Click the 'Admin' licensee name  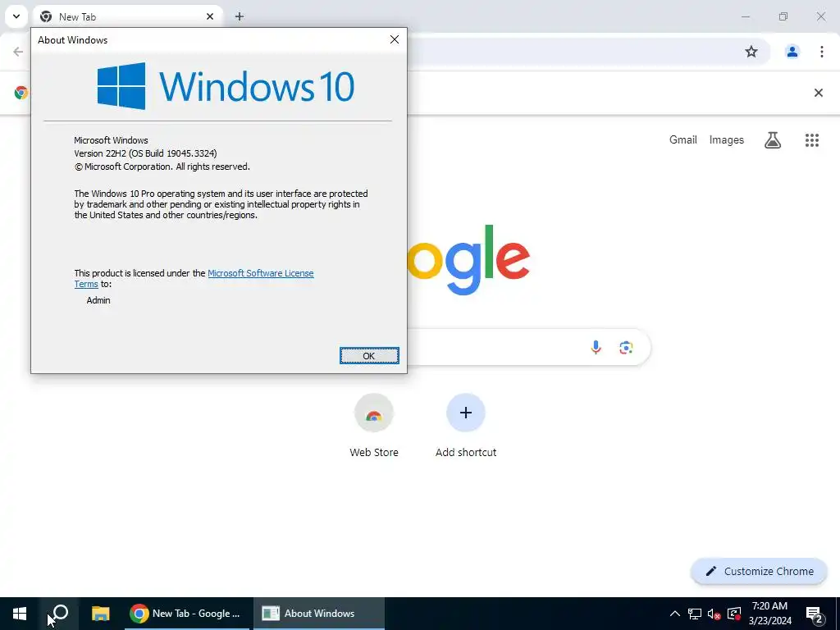click(98, 300)
